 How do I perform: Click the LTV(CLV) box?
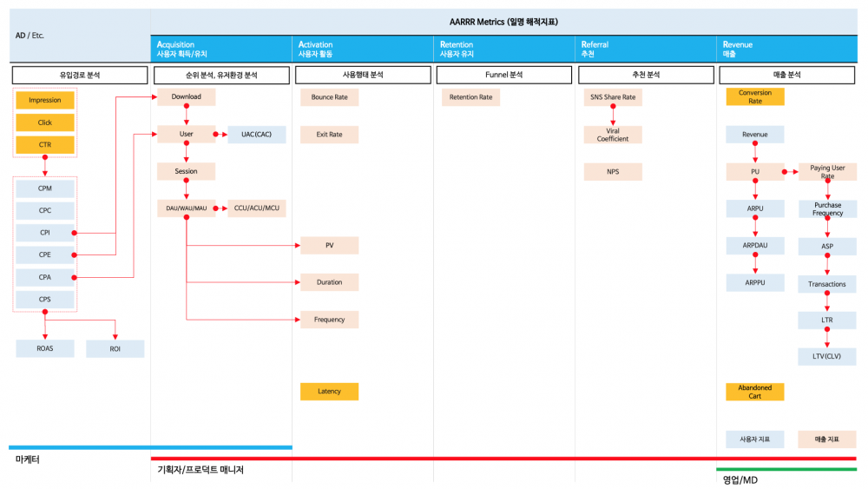click(x=827, y=356)
